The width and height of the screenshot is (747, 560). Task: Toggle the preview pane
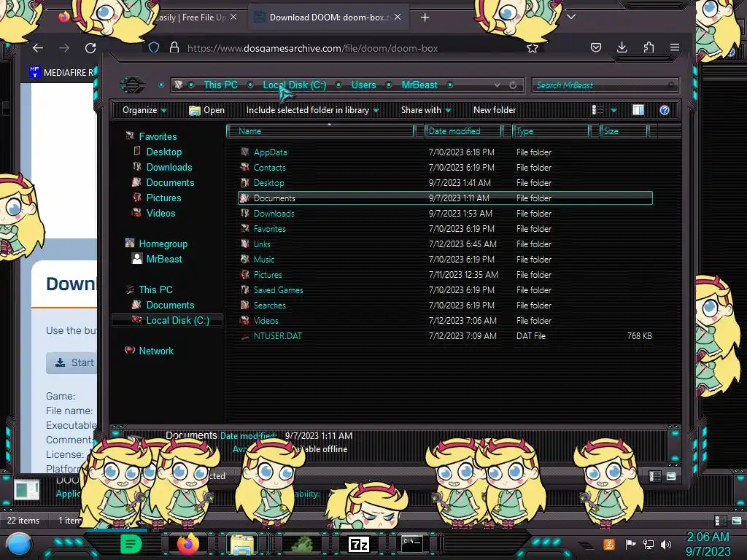(638, 110)
